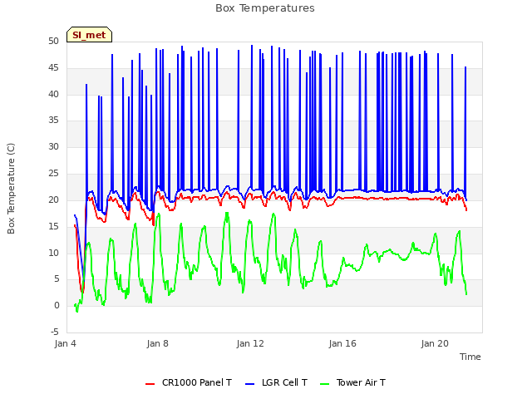Click the SI_met label badge

(x=89, y=35)
